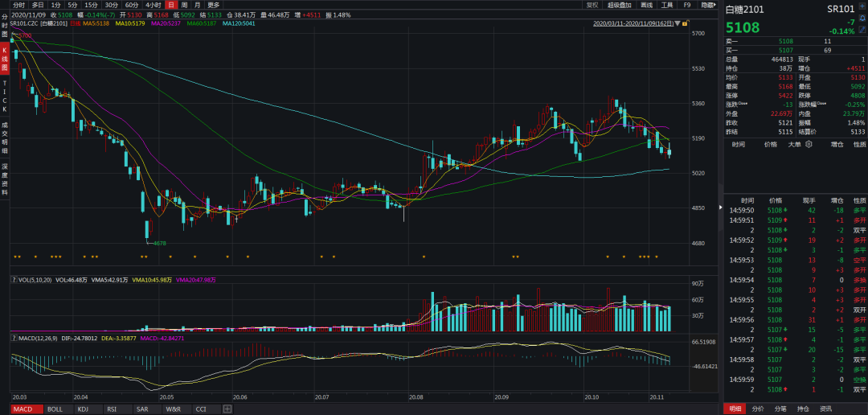The height and width of the screenshot is (415, 868).
Task: Open 分时图 in left sidebar
Action: 5,26
